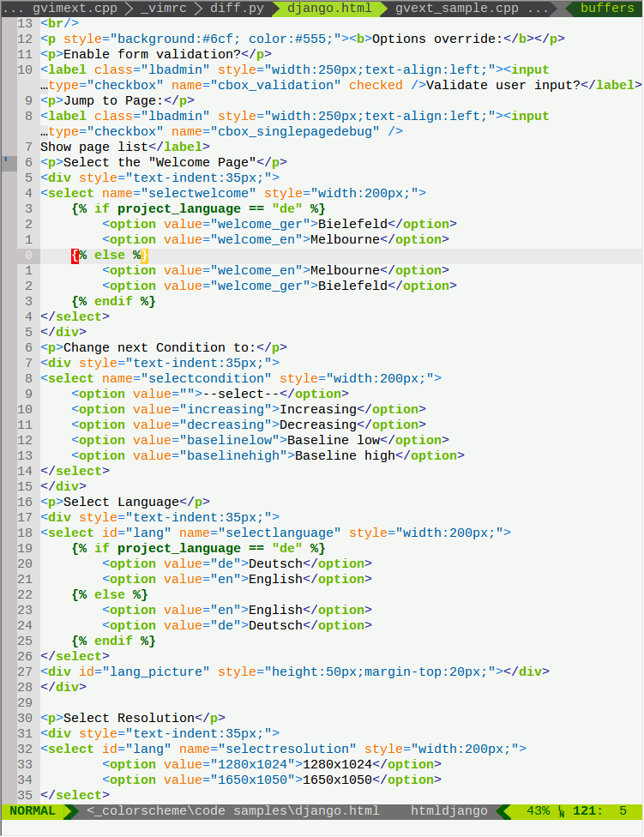Click 'Enable form validation?' text

(152, 54)
